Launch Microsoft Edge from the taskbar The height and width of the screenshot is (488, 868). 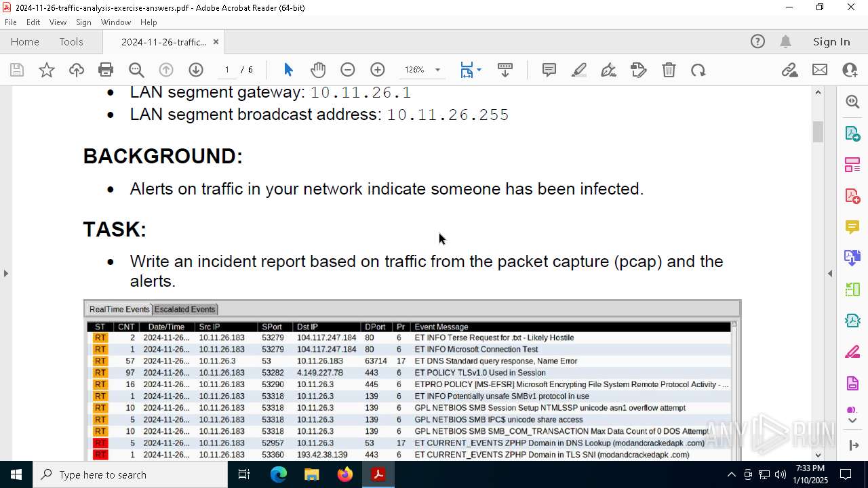click(279, 474)
